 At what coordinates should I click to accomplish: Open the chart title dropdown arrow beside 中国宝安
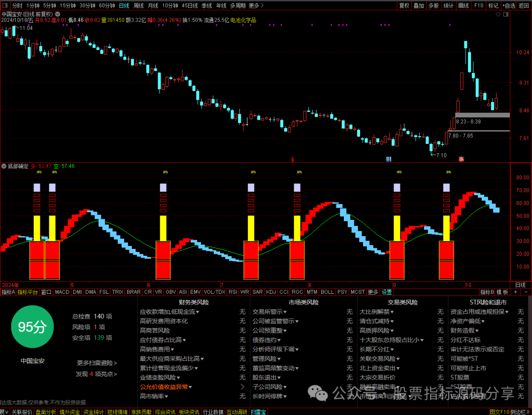tap(58, 14)
